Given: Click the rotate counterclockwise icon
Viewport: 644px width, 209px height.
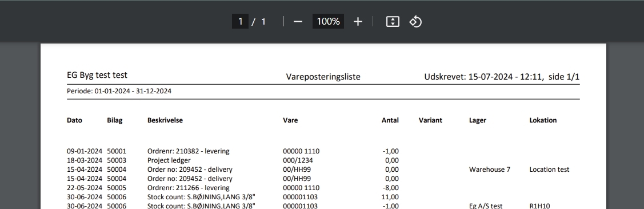Looking at the screenshot, I should (415, 21).
